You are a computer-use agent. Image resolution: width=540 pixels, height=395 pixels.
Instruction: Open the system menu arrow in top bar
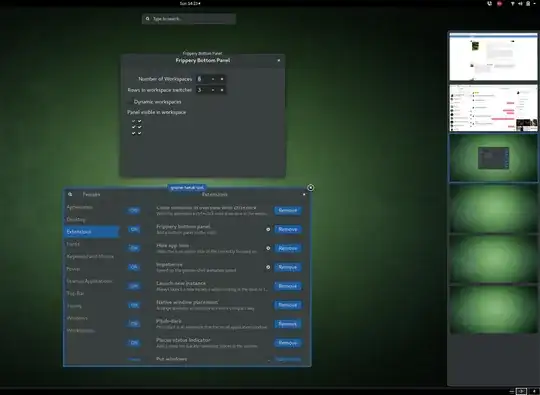[x=534, y=3]
